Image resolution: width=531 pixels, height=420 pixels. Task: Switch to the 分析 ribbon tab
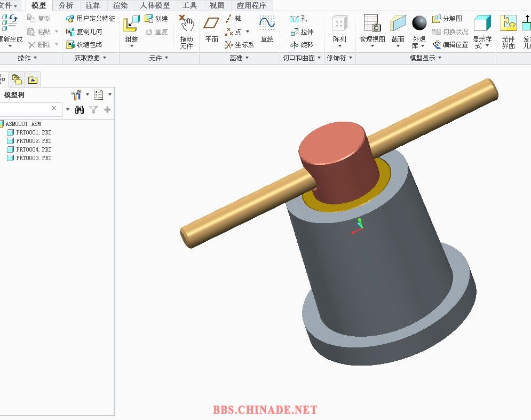[x=66, y=6]
